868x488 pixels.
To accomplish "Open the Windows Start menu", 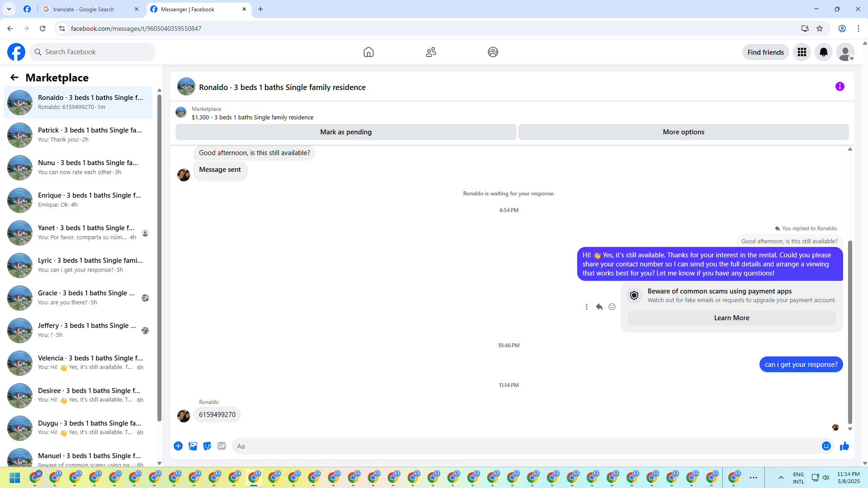I will [x=14, y=478].
